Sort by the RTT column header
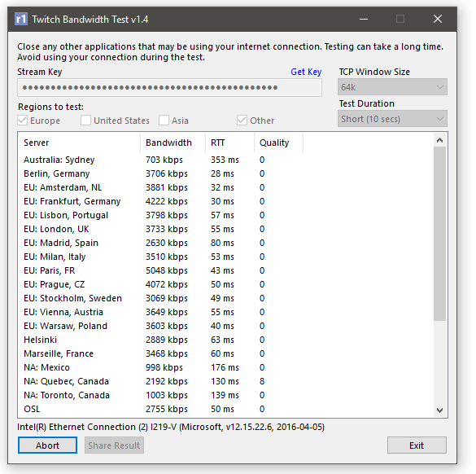The height and width of the screenshot is (474, 476). (x=229, y=143)
